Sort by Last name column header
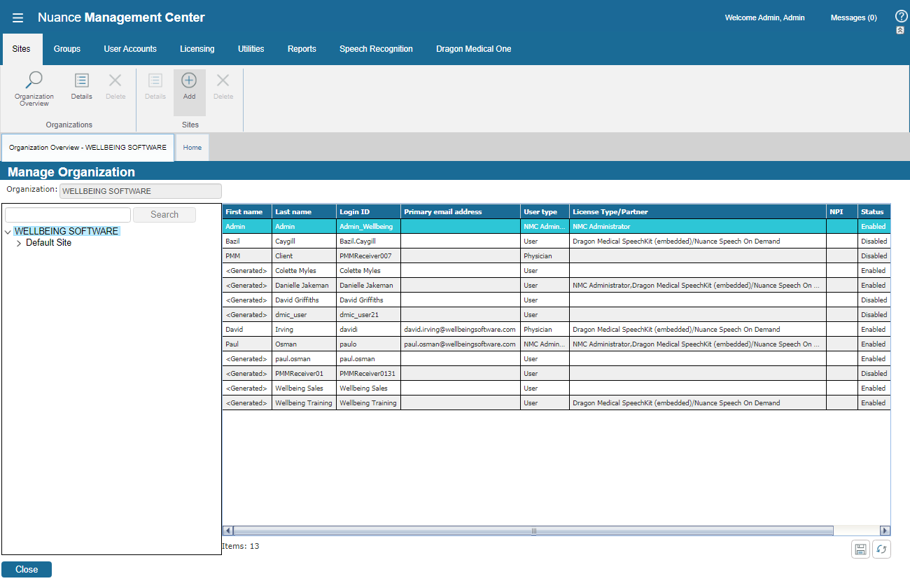Image resolution: width=910 pixels, height=588 pixels. [304, 211]
